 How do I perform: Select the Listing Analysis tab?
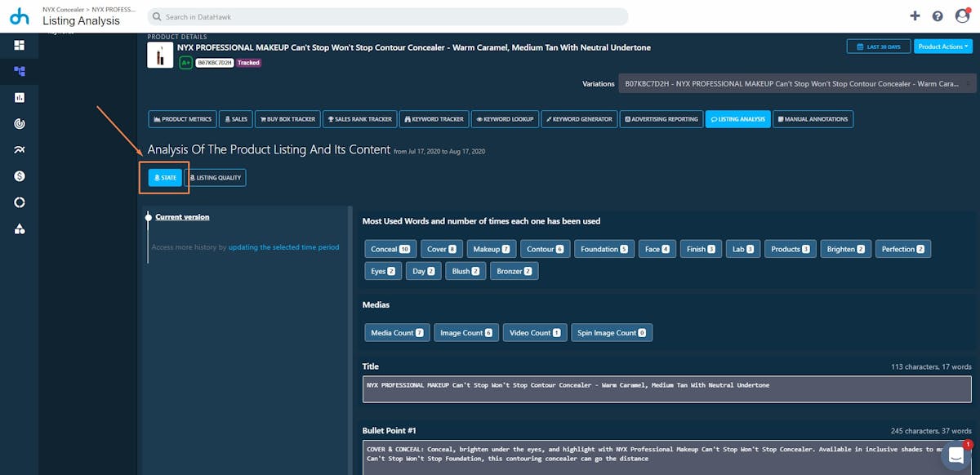pos(738,119)
